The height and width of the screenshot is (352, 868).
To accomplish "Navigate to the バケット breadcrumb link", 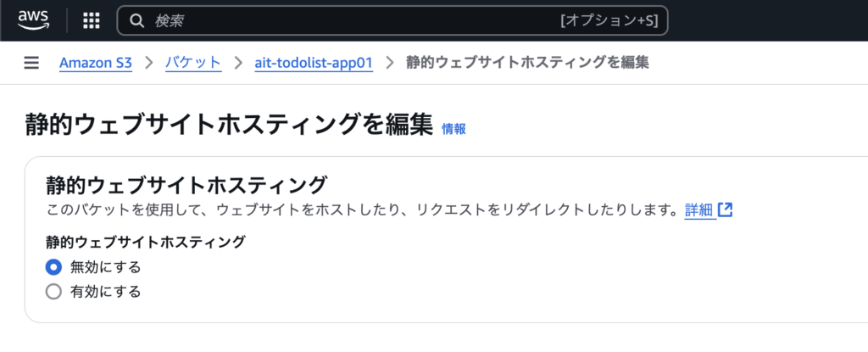I will pos(194,63).
